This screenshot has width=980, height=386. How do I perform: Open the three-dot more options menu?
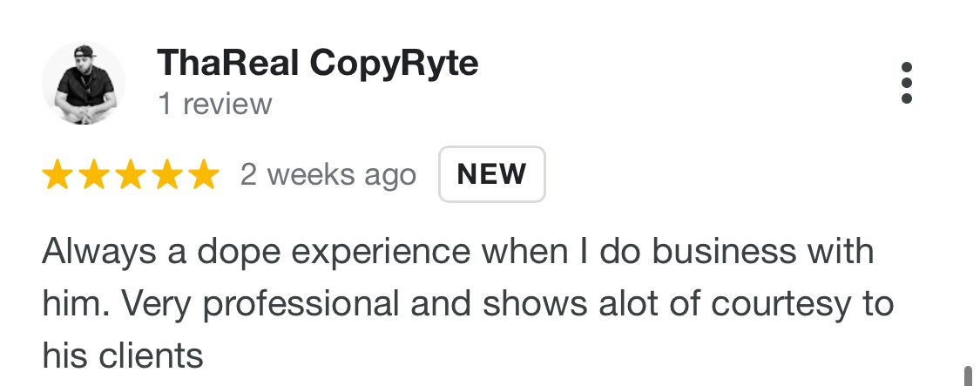pyautogui.click(x=907, y=83)
